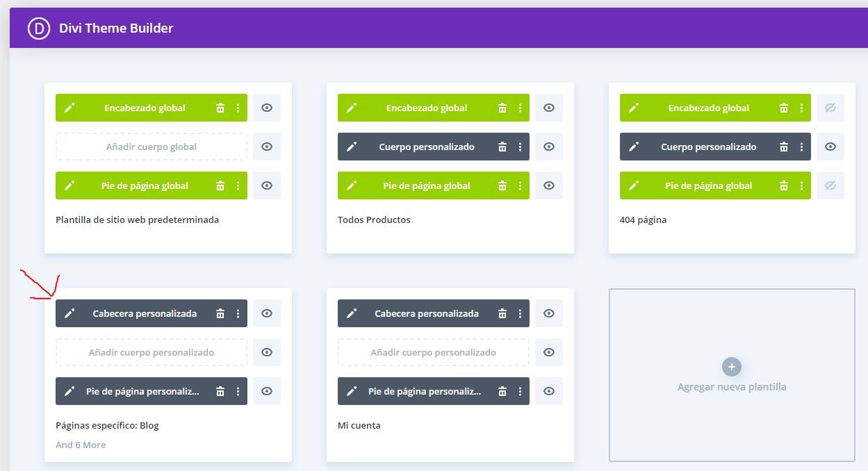Edit Encabezado global in Plantilla predeterminada card
The height and width of the screenshot is (471, 868).
pos(69,108)
